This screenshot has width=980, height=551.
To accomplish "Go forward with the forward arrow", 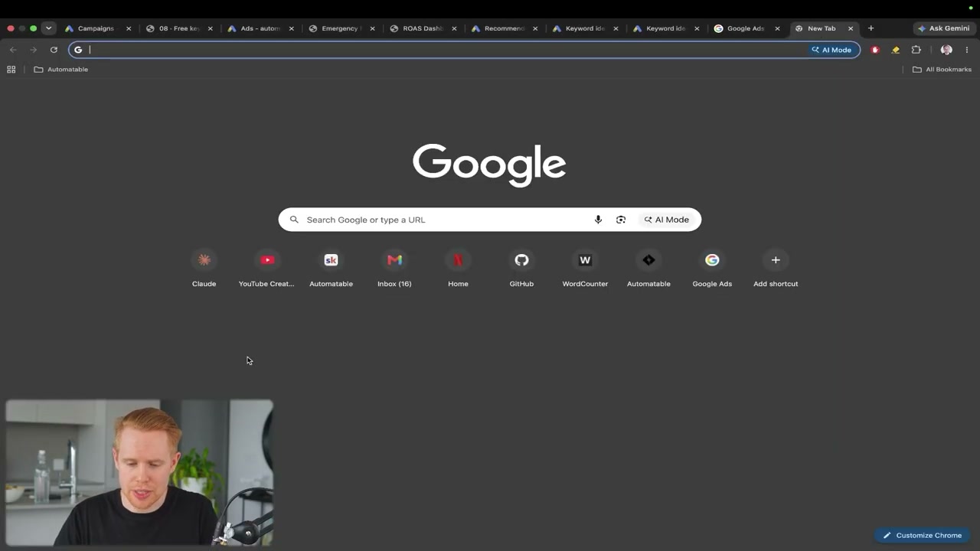I will [33, 50].
